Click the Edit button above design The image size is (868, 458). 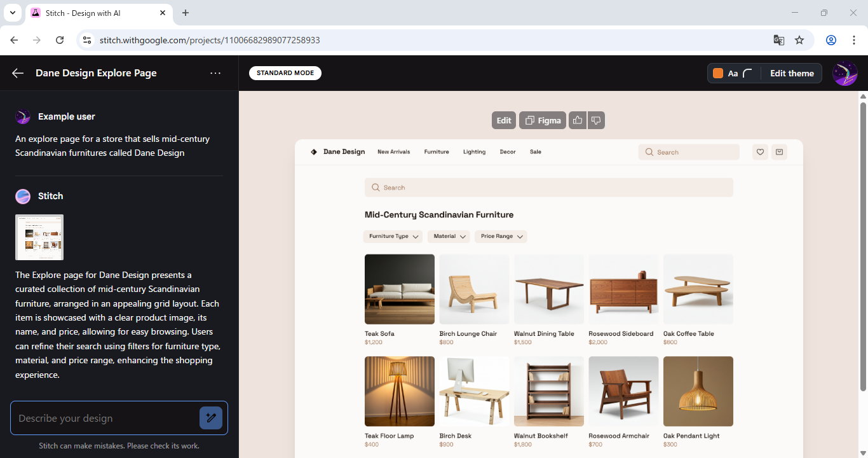click(503, 120)
